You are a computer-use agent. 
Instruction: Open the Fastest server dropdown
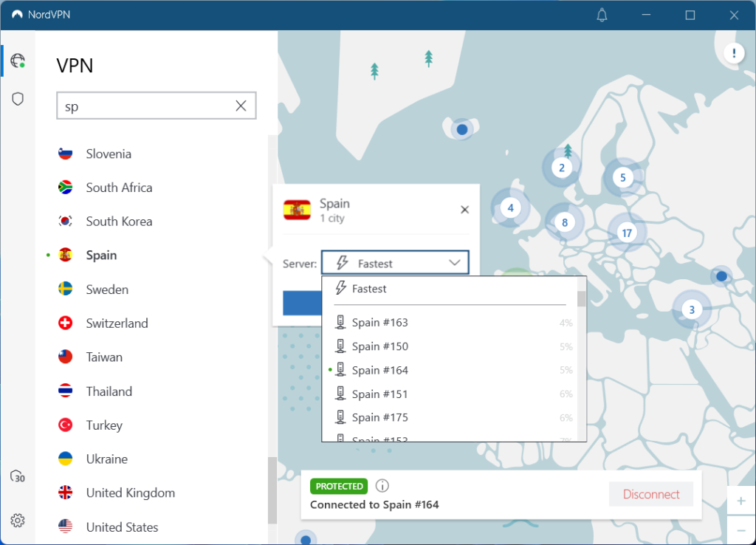click(395, 262)
